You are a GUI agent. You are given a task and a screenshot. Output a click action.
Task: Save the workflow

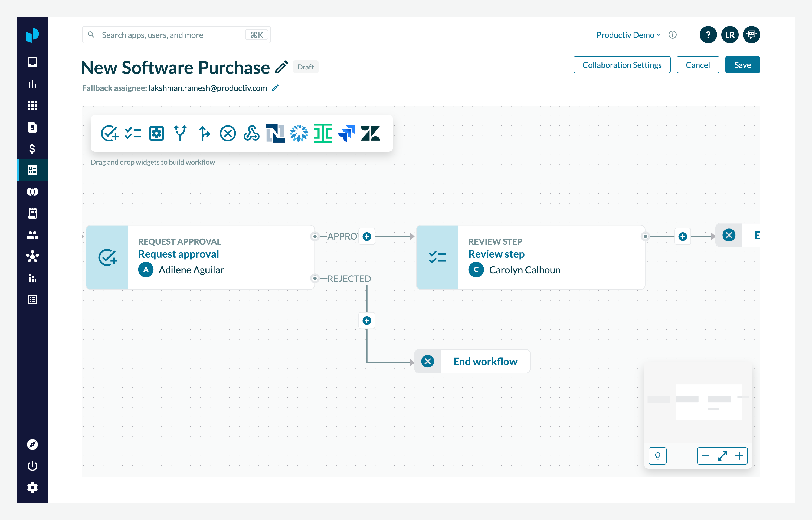[x=742, y=65]
